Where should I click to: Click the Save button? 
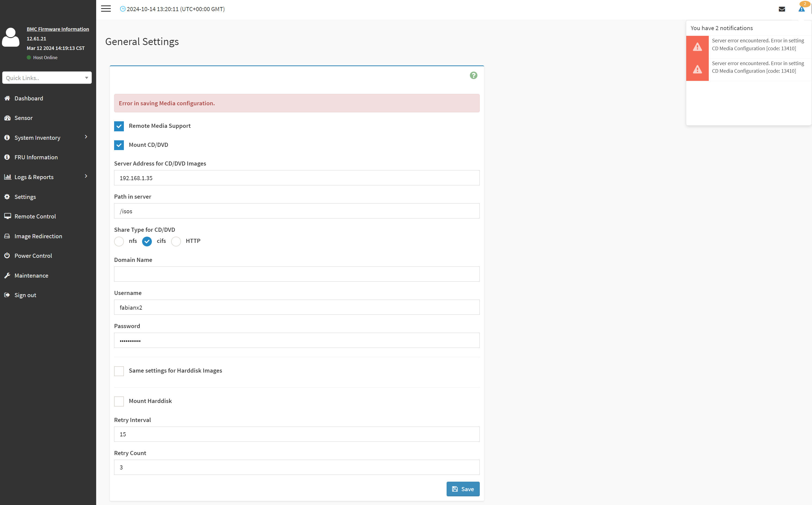(463, 489)
